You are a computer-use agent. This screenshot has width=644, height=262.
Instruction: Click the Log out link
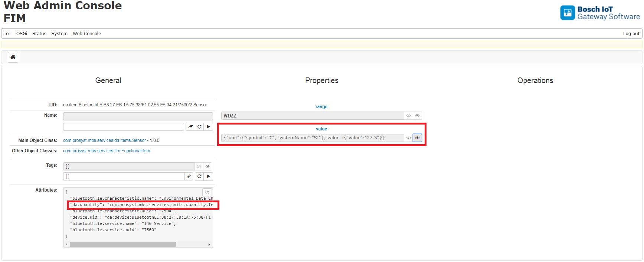pyautogui.click(x=631, y=34)
